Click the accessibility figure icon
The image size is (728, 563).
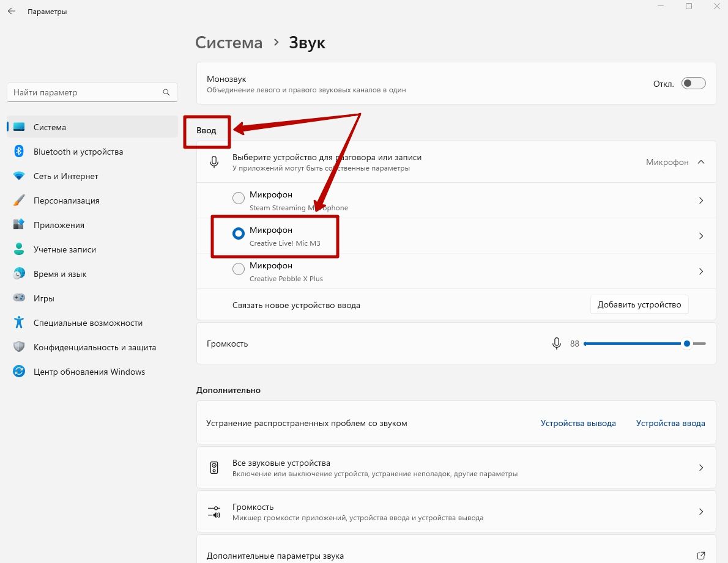click(x=19, y=322)
